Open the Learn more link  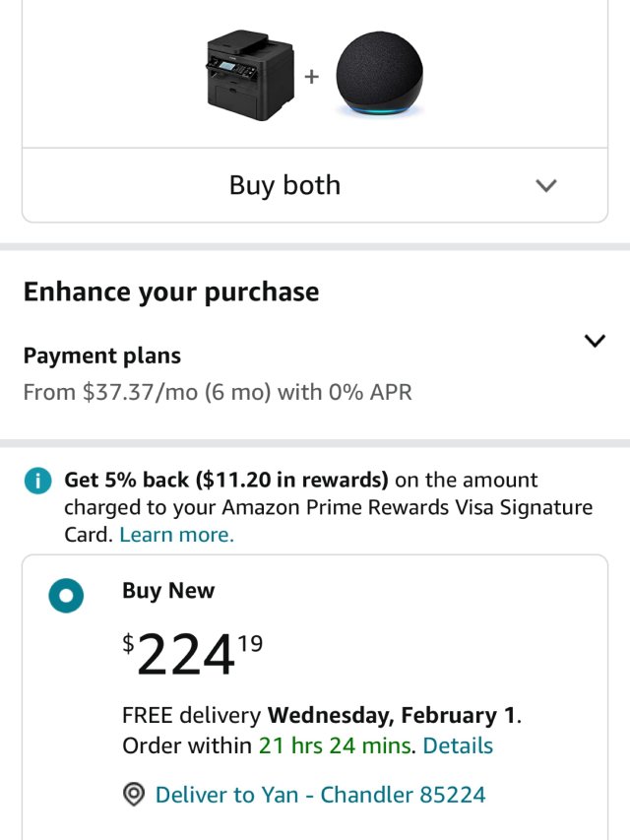(176, 535)
